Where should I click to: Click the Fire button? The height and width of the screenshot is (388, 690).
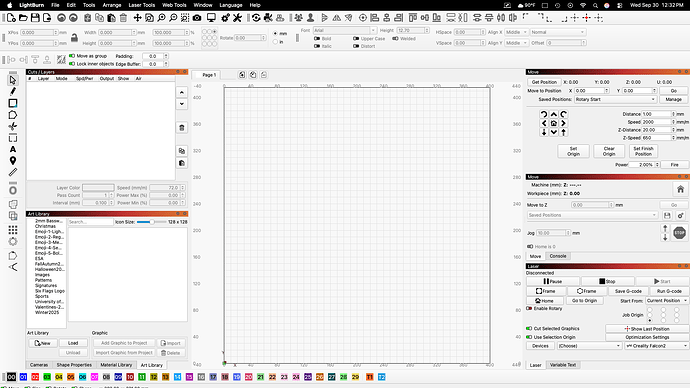click(x=675, y=165)
